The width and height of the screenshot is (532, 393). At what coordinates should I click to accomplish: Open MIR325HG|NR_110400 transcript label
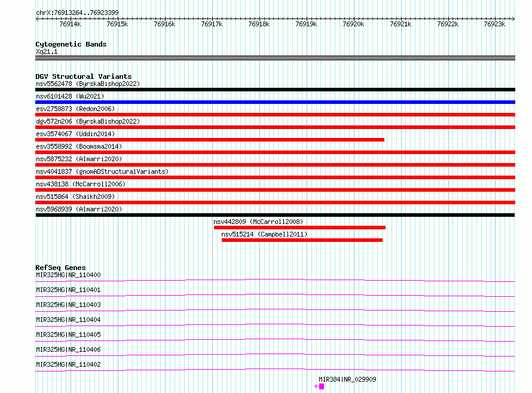click(x=68, y=275)
